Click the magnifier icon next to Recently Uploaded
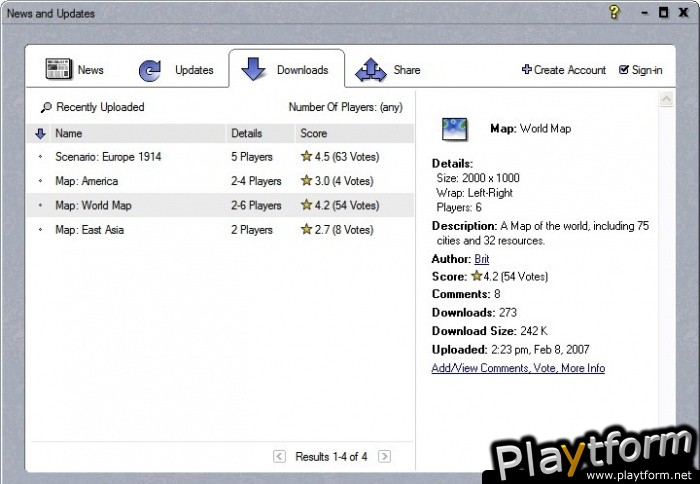The width and height of the screenshot is (700, 484). pyautogui.click(x=46, y=108)
